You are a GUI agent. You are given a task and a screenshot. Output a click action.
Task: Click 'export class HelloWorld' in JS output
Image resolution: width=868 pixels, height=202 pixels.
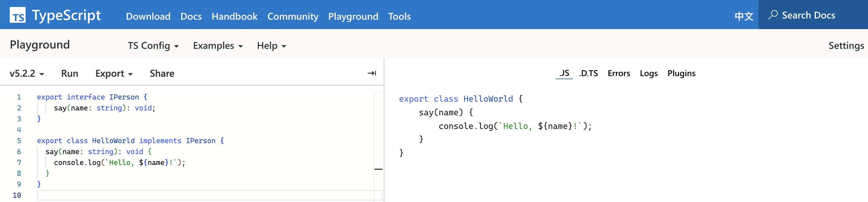click(456, 99)
